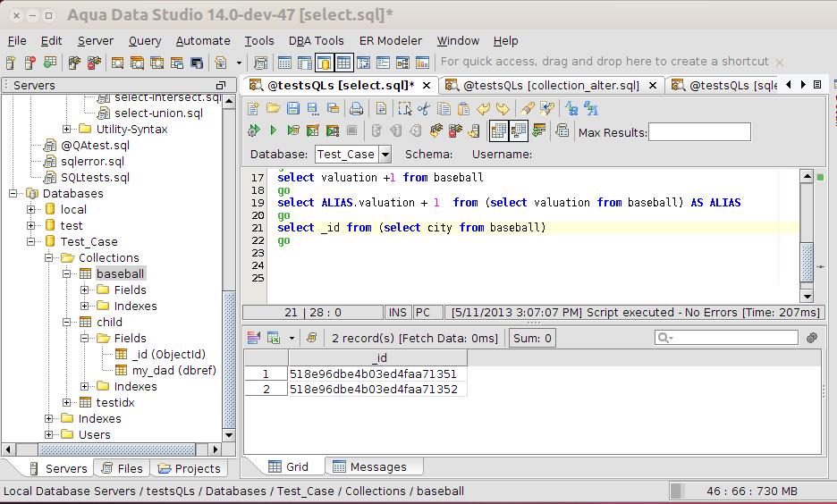837x504 pixels.
Task: Click the Format SQL brush icon
Action: pyautogui.click(x=528, y=109)
